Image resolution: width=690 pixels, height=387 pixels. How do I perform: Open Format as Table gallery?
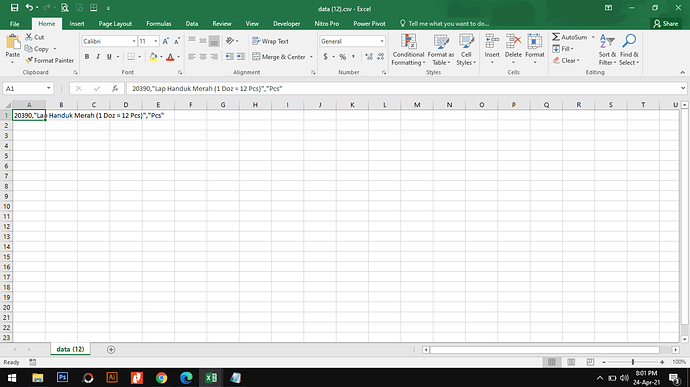coord(440,50)
